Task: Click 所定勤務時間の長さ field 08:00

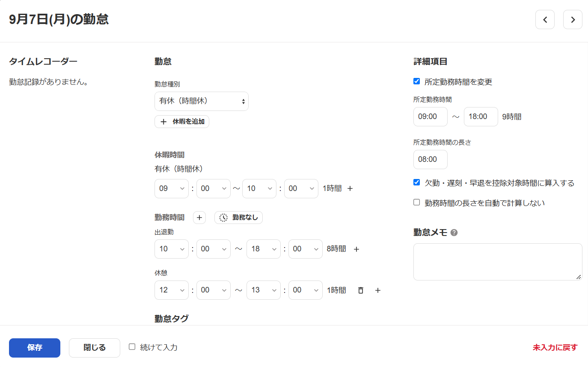Action: 431,159
